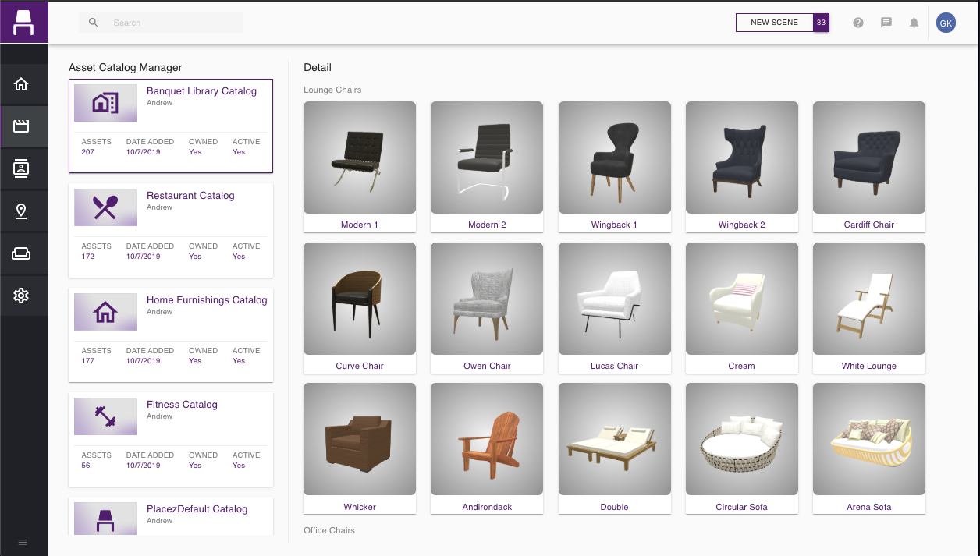Screen dimensions: 980x556
Task: Select the Andirondack chair thumbnail
Action: [x=487, y=440]
